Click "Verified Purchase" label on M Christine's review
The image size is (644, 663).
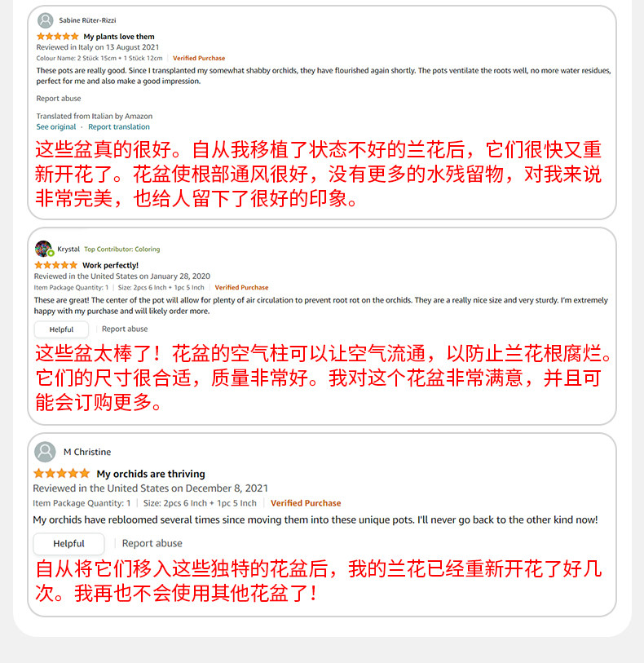[306, 503]
